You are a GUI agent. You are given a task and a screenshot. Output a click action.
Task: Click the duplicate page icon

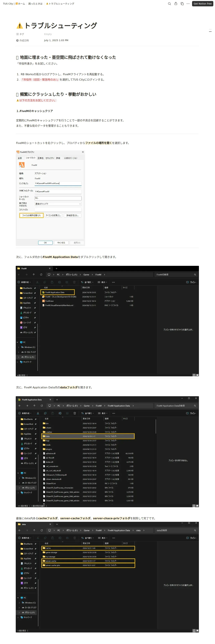182,4
